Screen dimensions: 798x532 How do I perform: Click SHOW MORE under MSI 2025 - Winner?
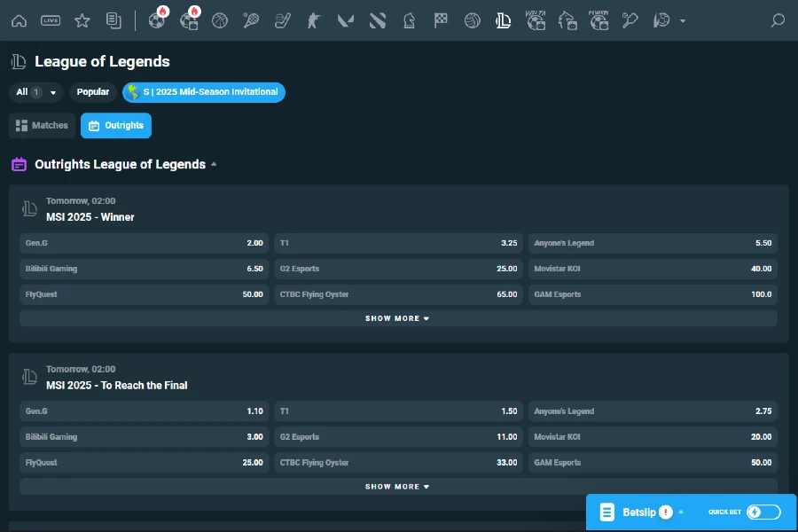click(x=397, y=317)
